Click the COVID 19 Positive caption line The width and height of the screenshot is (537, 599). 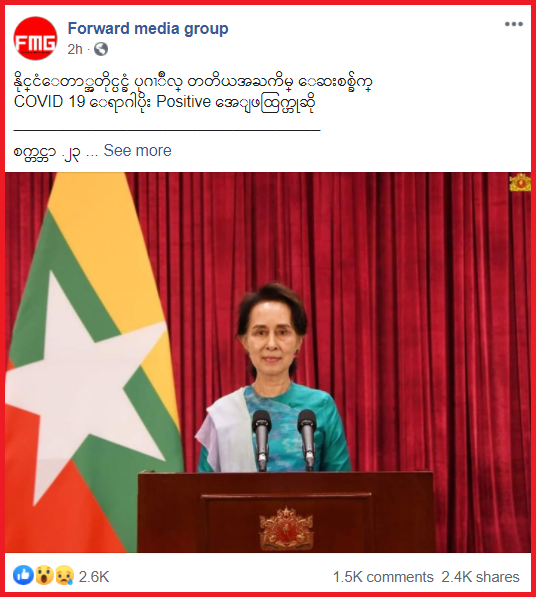(165, 102)
